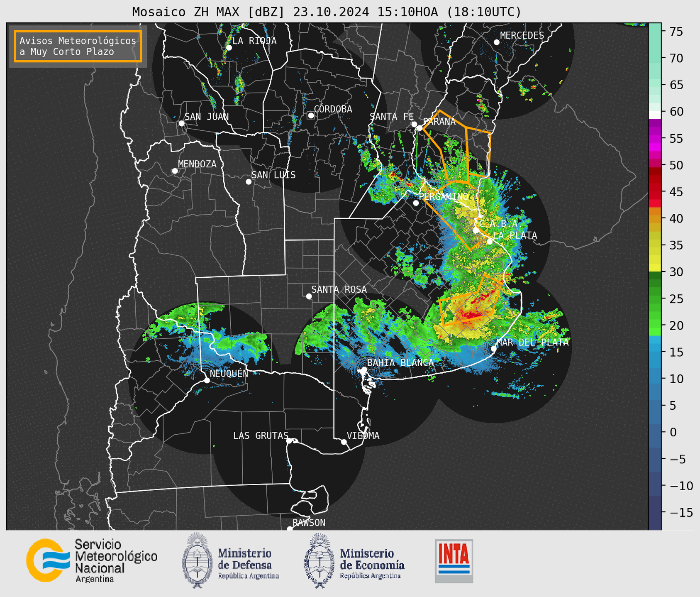This screenshot has width=700, height=597.
Task: Click the MAR DEL PLATA city marker dot
Action: pos(494,349)
